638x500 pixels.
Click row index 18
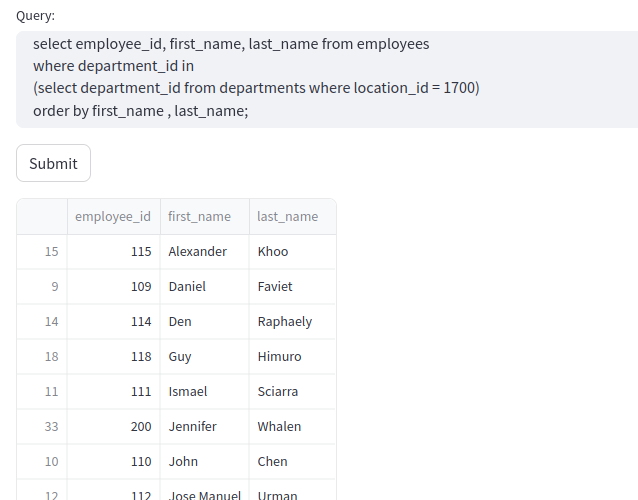42,356
